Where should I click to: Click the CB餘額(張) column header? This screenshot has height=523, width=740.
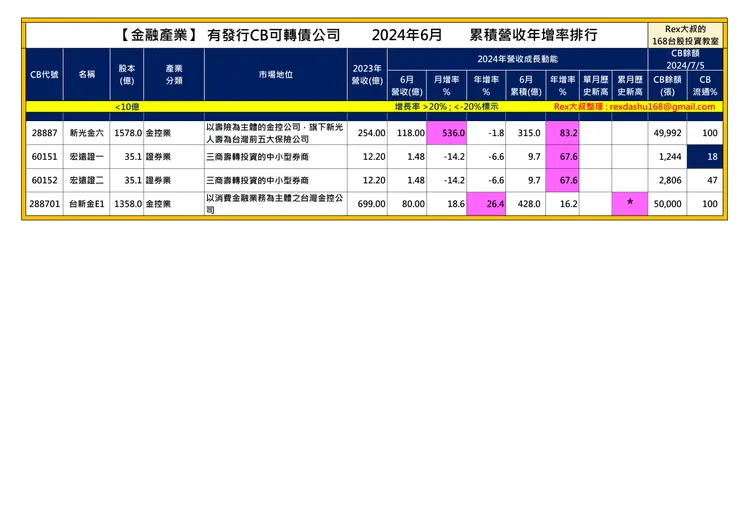(x=667, y=85)
